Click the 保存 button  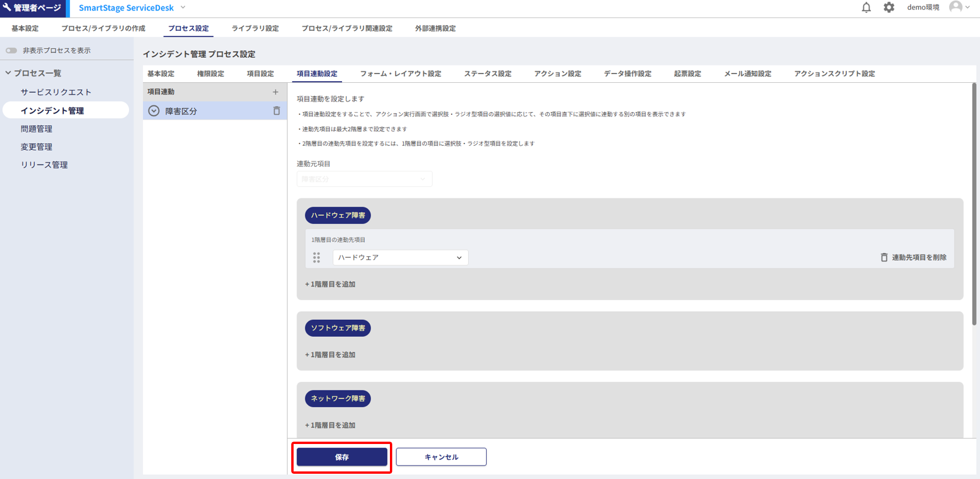pos(341,457)
